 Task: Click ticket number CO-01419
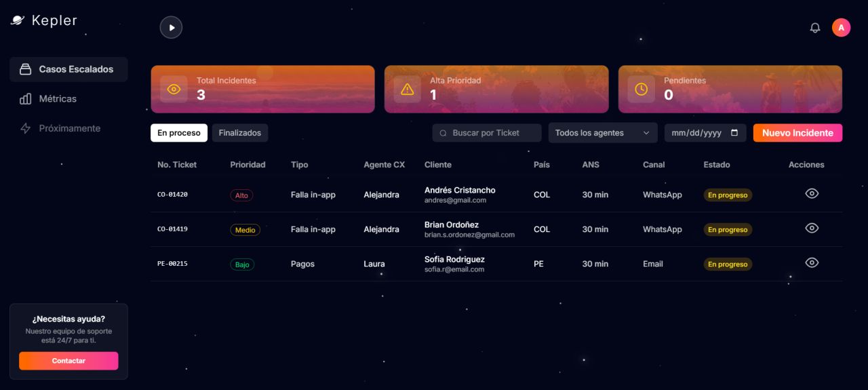[x=172, y=229]
